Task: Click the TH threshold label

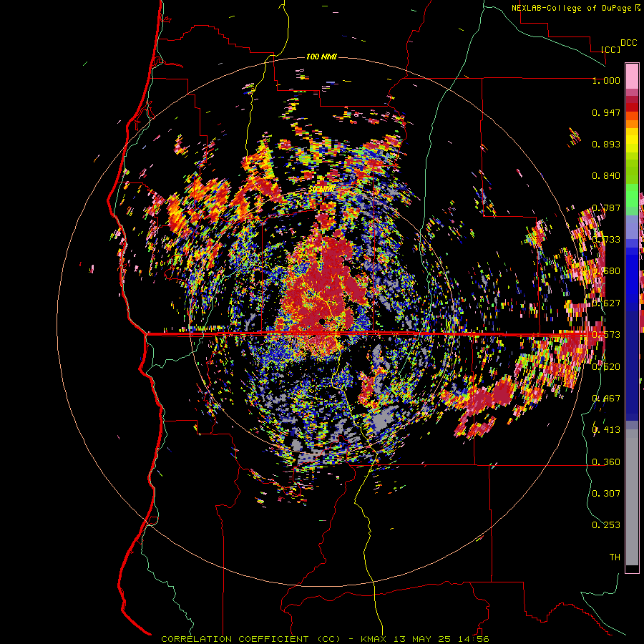Action: (x=615, y=557)
